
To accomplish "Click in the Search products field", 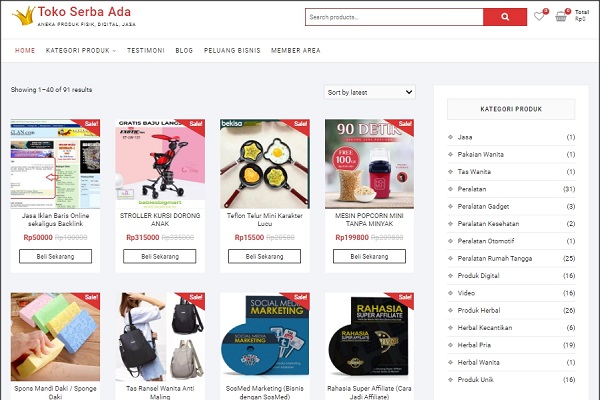I will (x=394, y=17).
